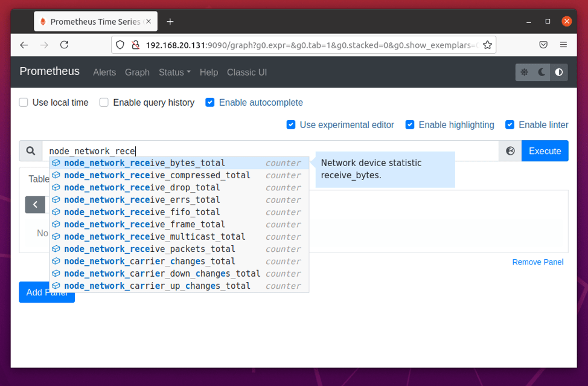Open the Help nav item
This screenshot has height=386, width=588.
[208, 72]
